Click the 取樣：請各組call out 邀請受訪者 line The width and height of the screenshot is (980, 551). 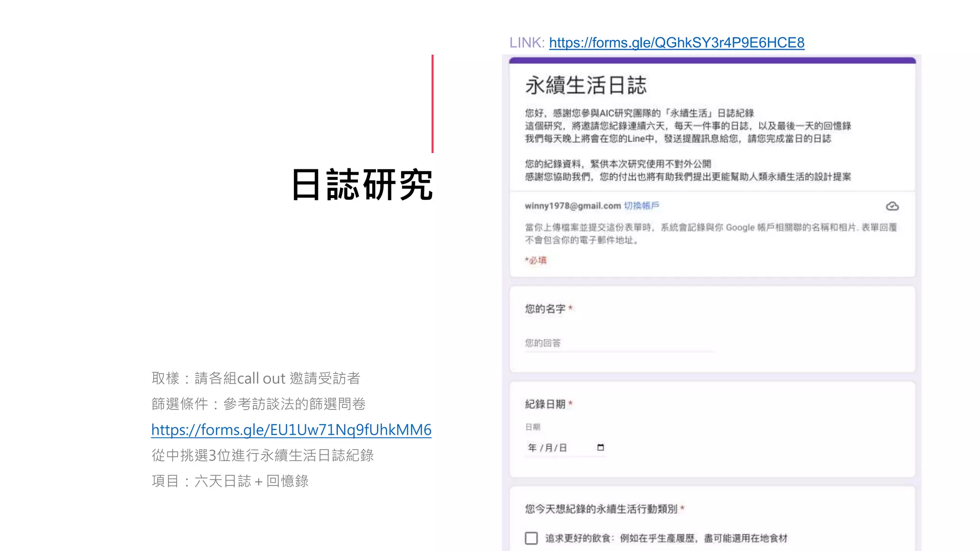point(256,378)
